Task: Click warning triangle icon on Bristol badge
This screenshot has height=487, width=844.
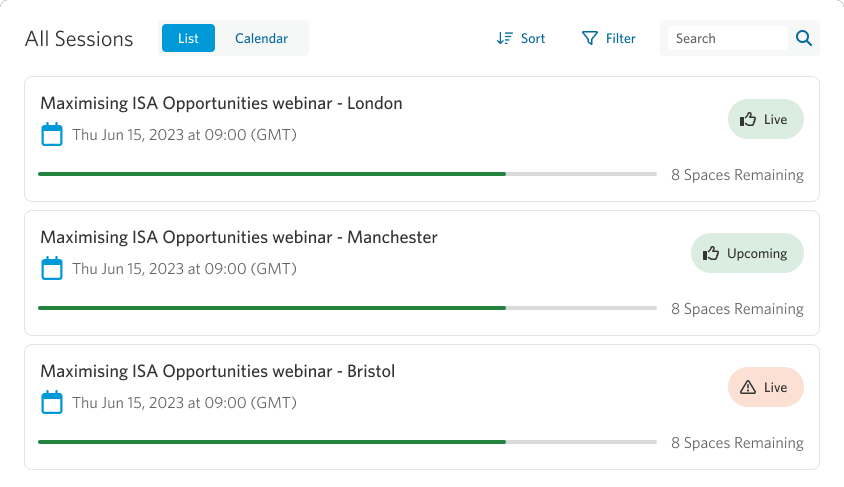Action: [748, 387]
